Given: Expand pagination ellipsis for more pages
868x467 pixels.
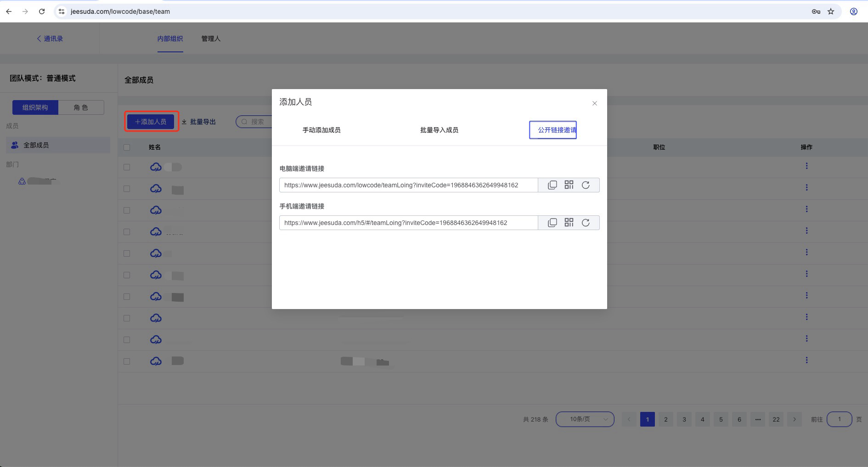Looking at the screenshot, I should [x=757, y=419].
